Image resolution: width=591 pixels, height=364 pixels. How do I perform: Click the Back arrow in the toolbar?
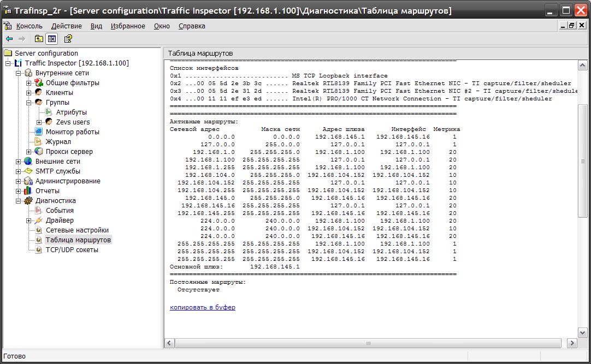point(9,39)
